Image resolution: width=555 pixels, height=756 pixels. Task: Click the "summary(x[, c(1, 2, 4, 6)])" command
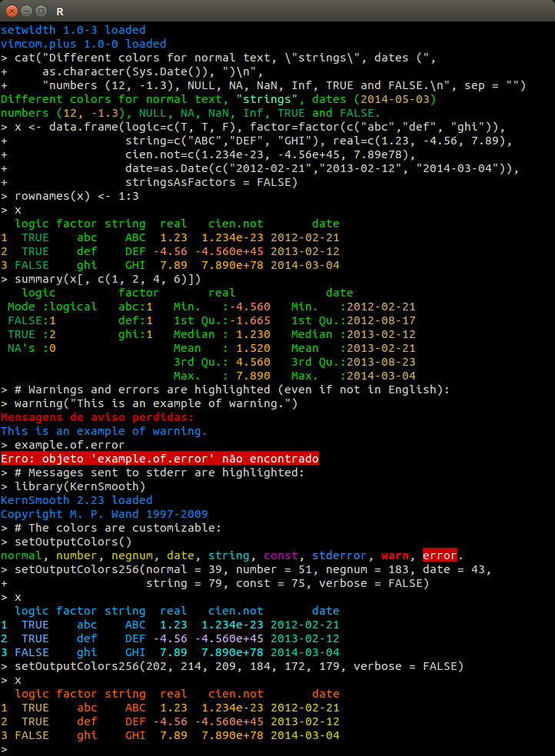tap(108, 279)
